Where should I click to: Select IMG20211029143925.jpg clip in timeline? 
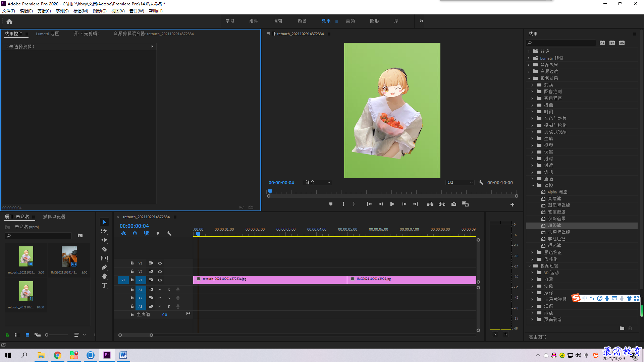coord(412,280)
